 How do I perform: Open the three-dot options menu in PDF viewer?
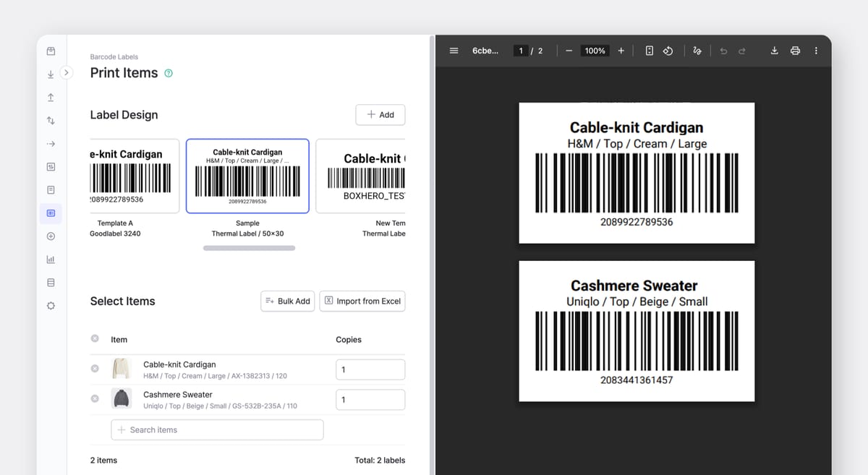coord(816,51)
